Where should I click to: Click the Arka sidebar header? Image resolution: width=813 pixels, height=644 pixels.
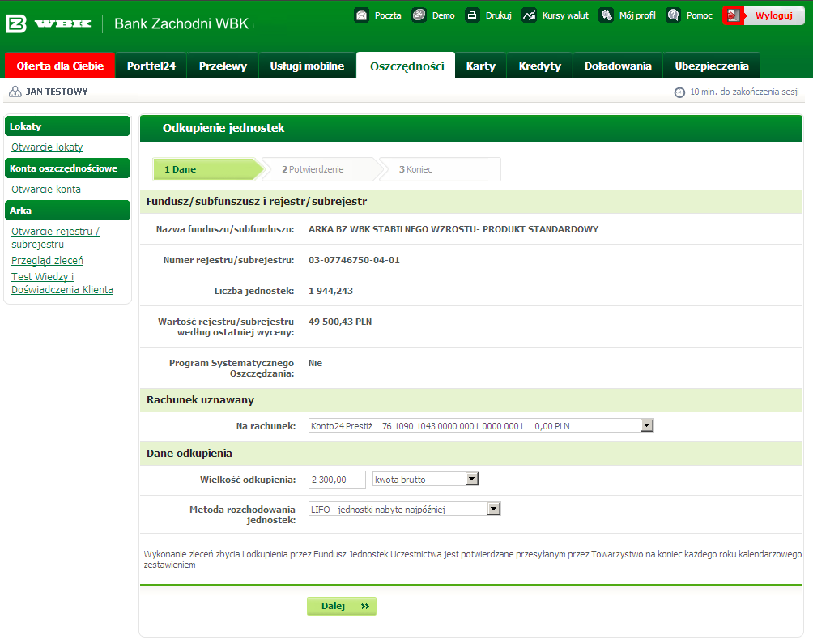[x=67, y=210]
